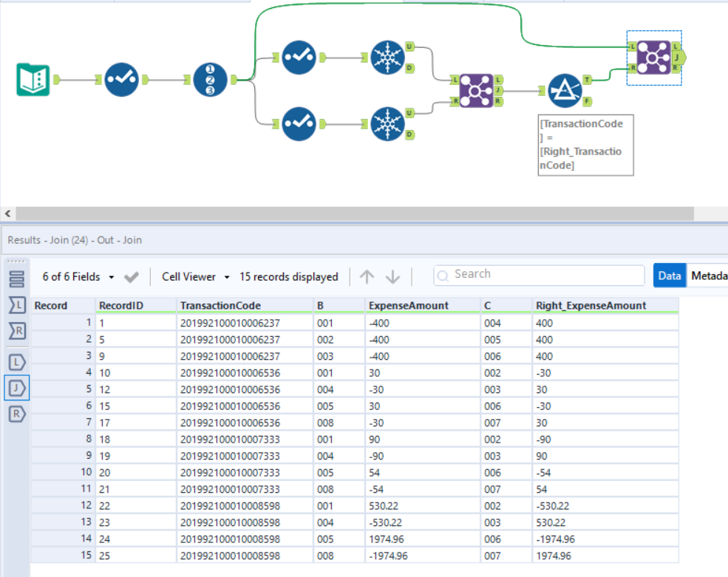The image size is (728, 577).
Task: Show J output anchor results
Action: (17, 388)
